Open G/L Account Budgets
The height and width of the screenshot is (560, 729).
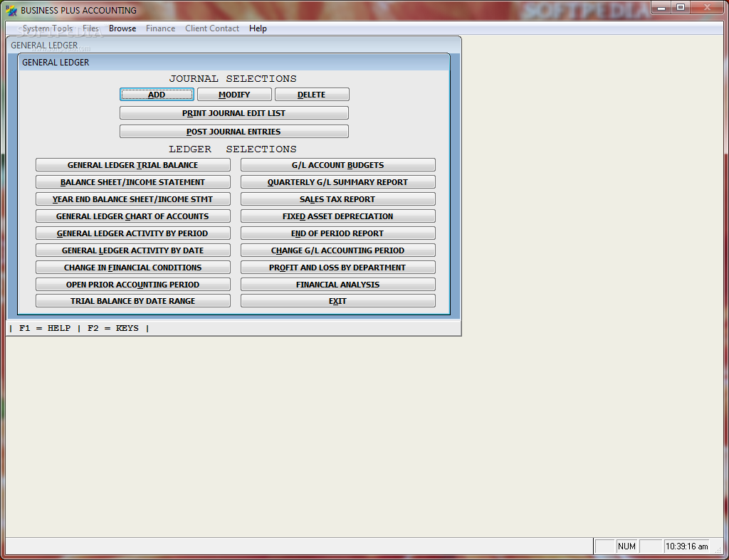[338, 165]
